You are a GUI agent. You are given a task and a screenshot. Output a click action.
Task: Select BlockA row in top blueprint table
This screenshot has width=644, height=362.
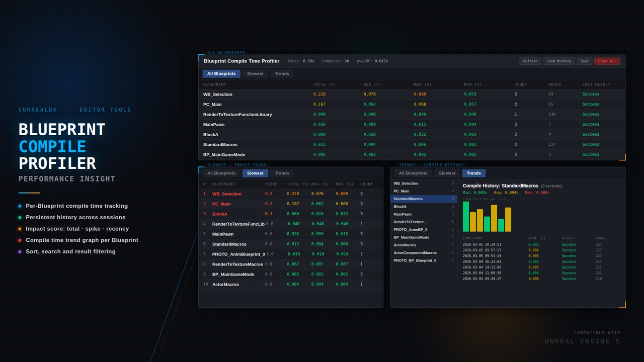[x=412, y=135]
